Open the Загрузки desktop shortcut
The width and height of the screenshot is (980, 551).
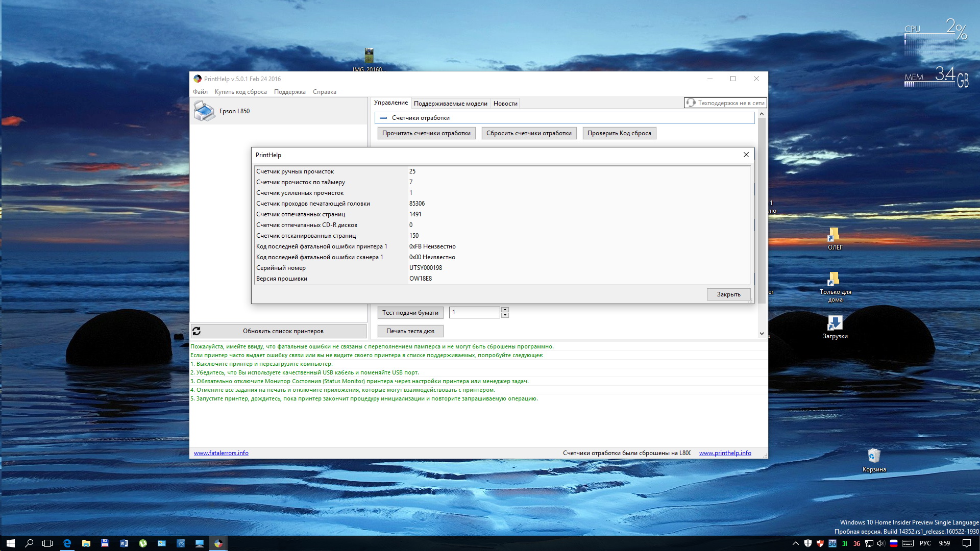[835, 327]
